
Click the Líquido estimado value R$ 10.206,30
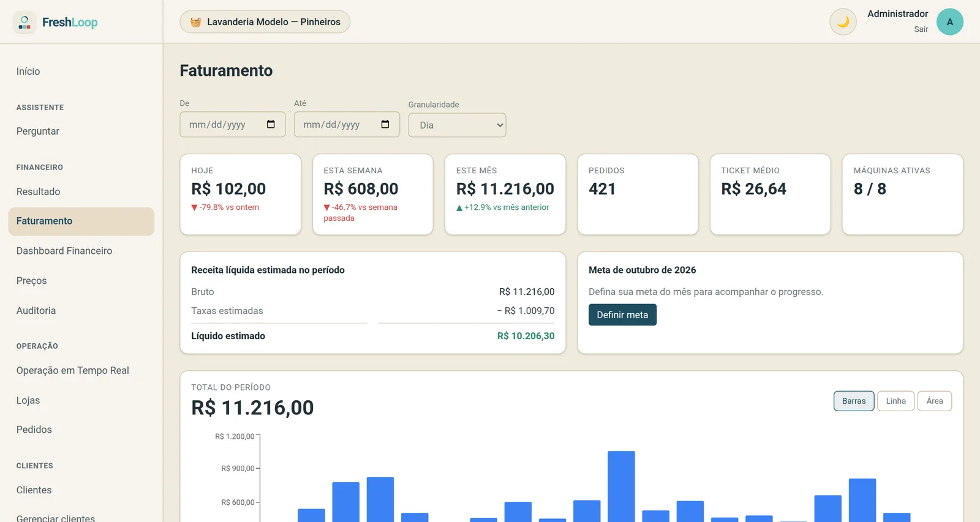tap(526, 336)
